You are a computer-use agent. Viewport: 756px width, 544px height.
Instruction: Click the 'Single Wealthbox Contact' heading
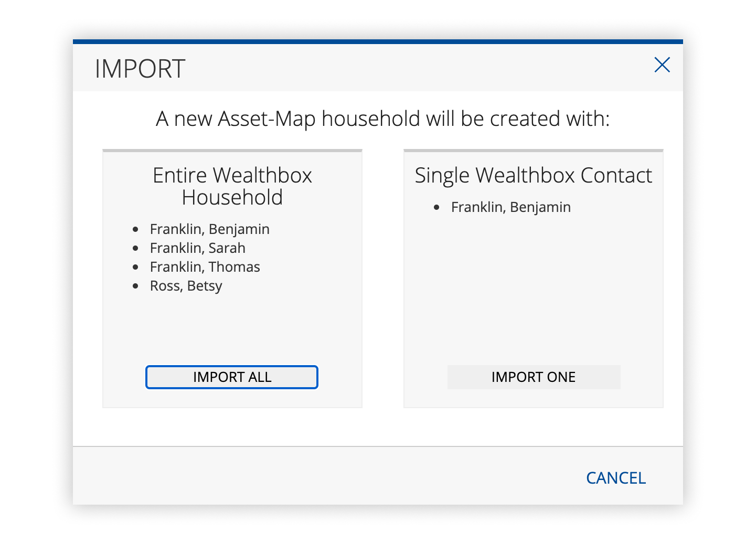[534, 175]
